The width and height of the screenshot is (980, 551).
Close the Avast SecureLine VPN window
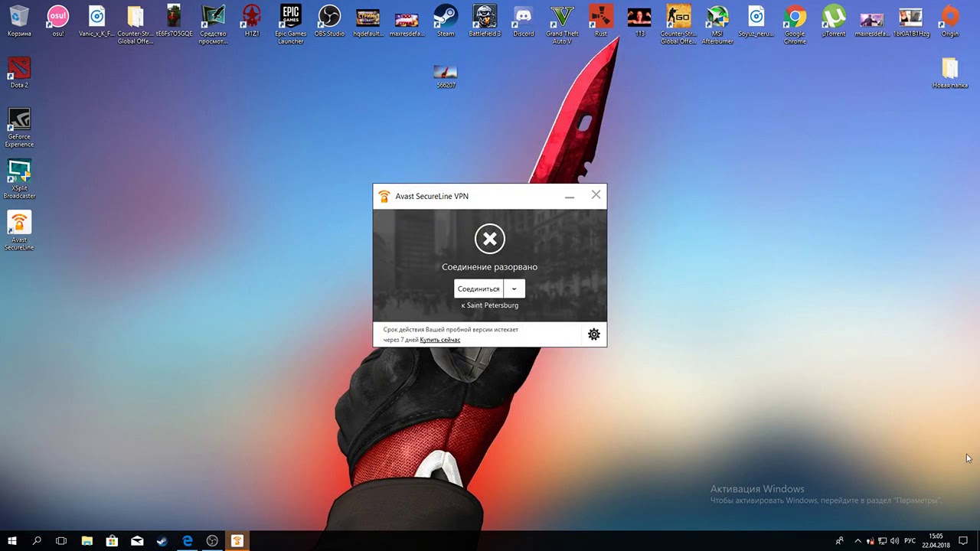596,195
